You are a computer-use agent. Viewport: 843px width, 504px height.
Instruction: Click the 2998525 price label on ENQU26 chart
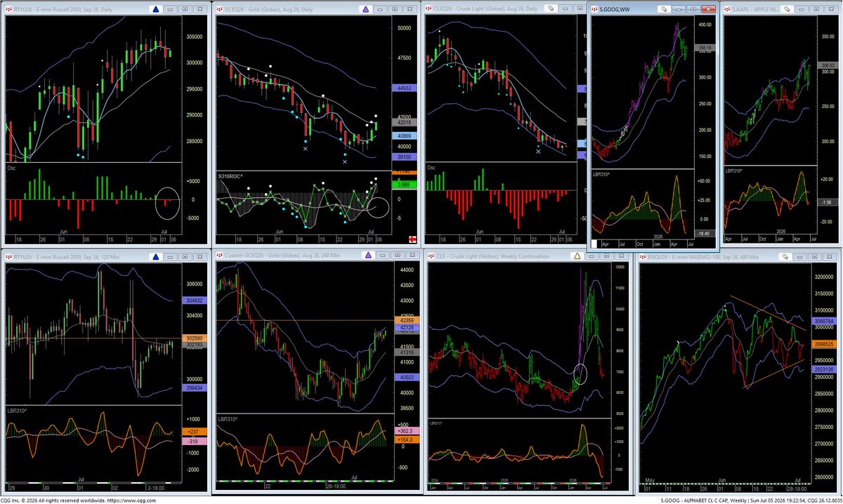tap(823, 344)
